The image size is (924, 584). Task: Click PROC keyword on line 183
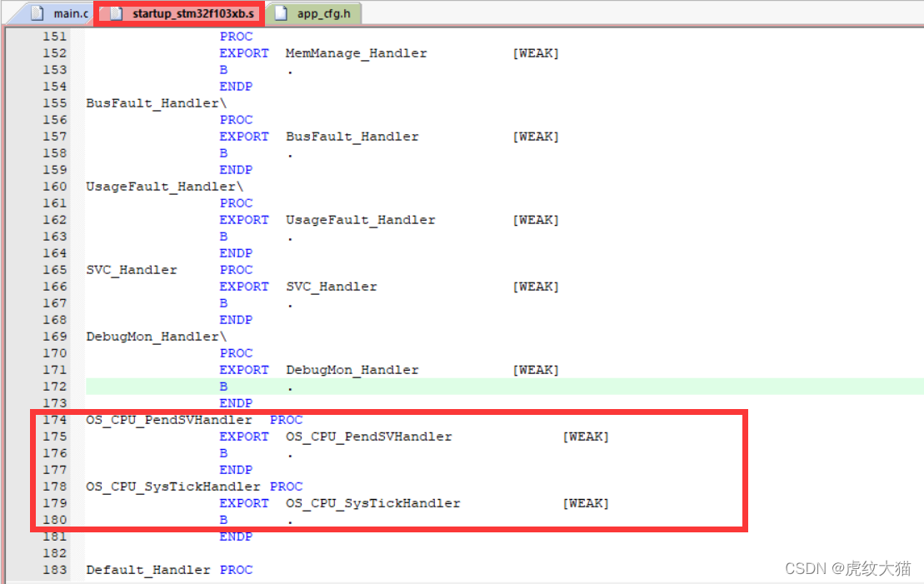click(x=236, y=570)
